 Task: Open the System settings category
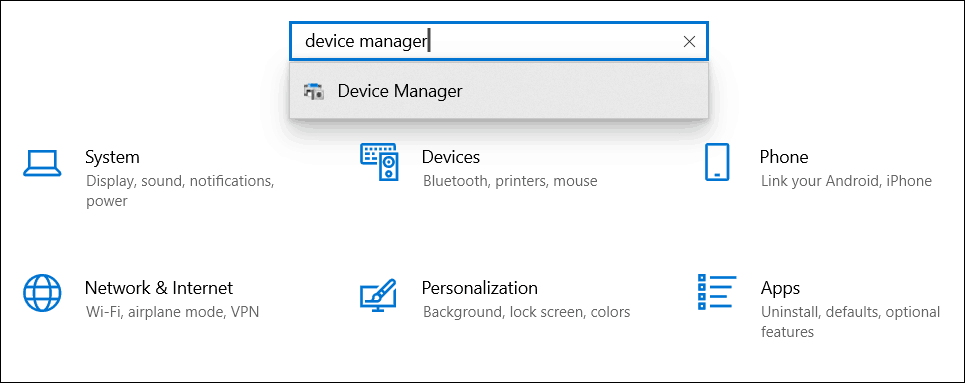[112, 157]
